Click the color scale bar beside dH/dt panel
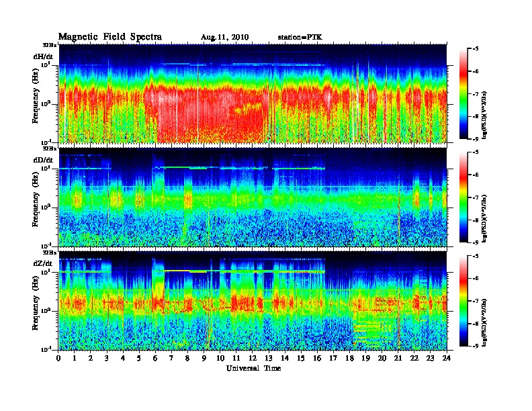This screenshot has height=411, width=532. [463, 93]
